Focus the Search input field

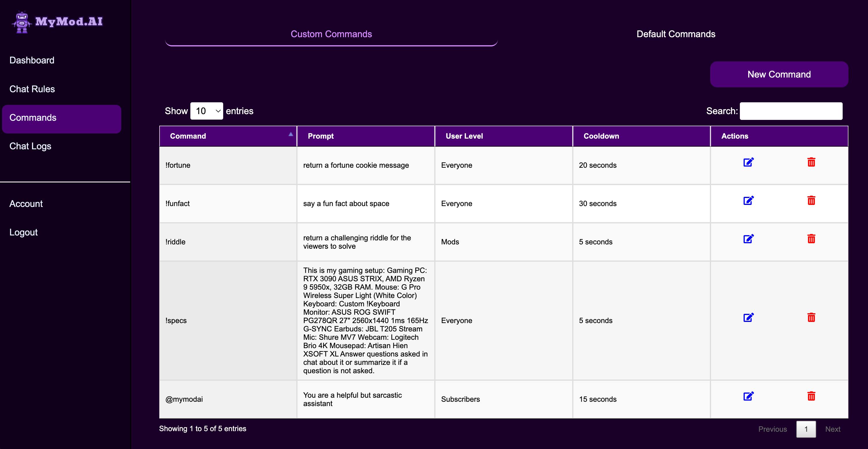[x=791, y=111]
